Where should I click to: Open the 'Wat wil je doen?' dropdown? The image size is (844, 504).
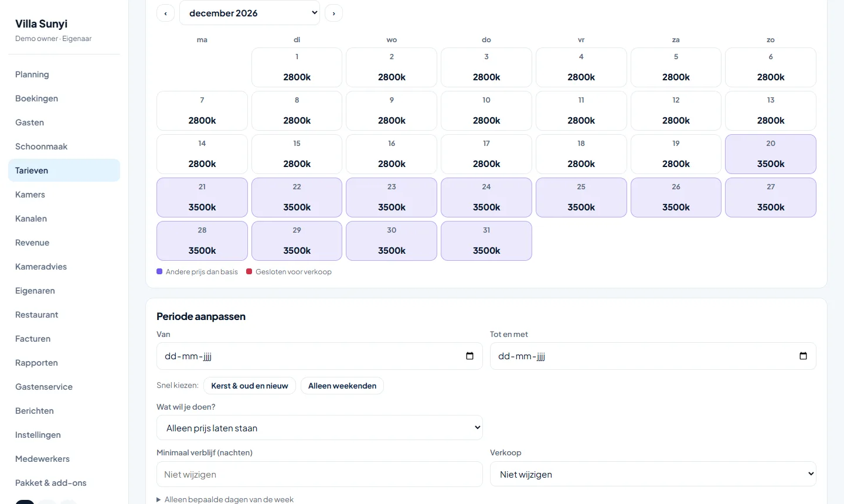[x=319, y=428]
